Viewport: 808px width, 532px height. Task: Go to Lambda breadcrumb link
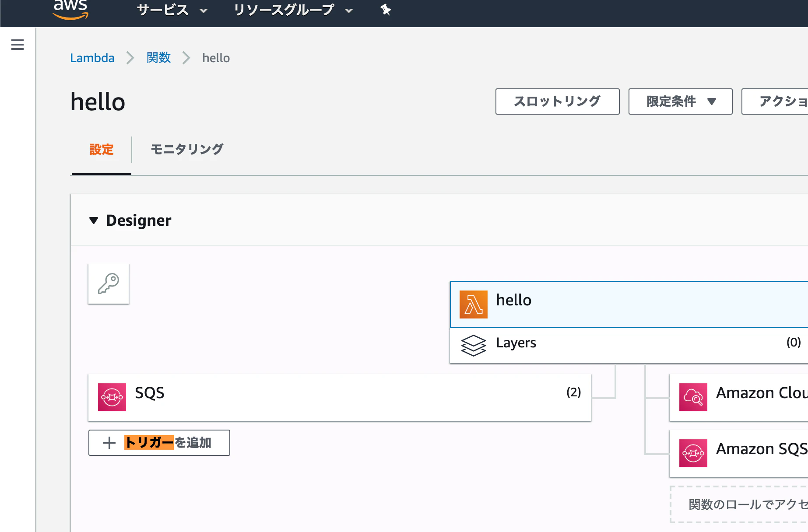tap(92, 58)
